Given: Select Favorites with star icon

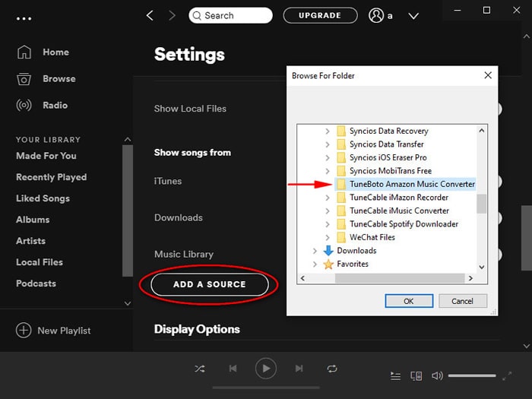Looking at the screenshot, I should 346,264.
